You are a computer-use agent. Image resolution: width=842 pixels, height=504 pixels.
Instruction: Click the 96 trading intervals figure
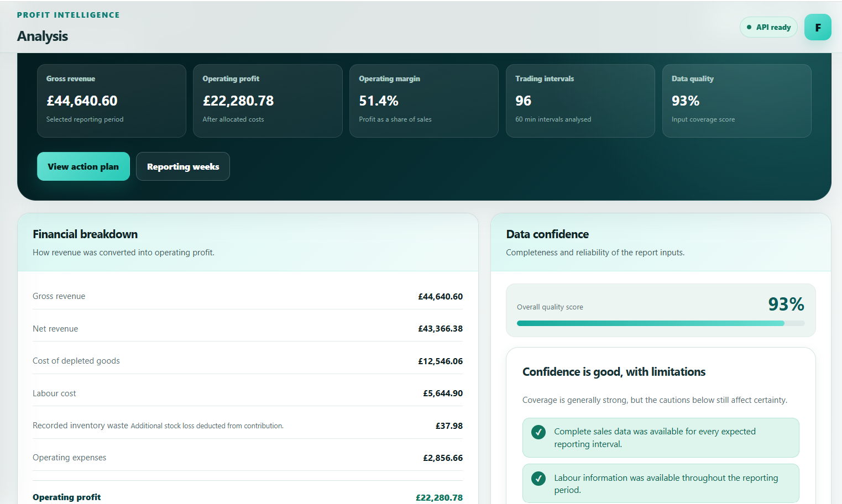(x=523, y=101)
